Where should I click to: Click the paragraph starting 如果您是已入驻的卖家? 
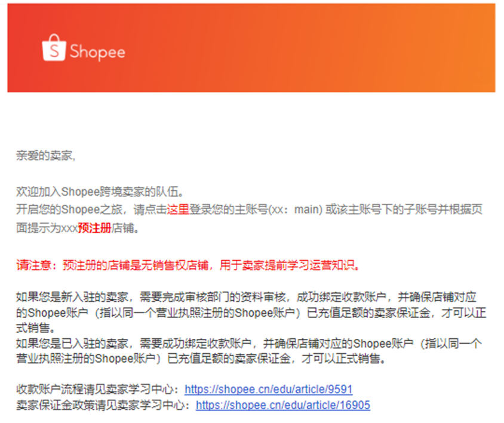click(x=249, y=351)
